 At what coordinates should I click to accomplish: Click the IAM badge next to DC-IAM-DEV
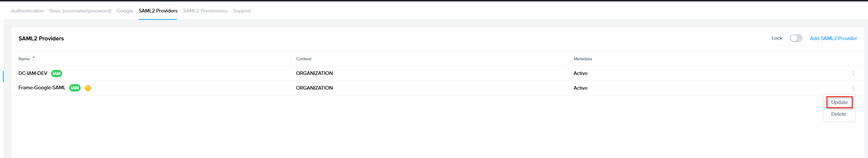click(x=57, y=73)
